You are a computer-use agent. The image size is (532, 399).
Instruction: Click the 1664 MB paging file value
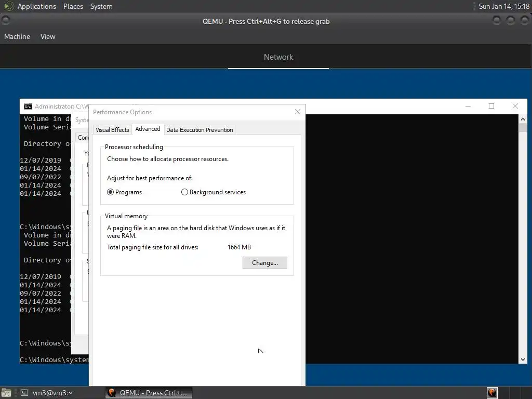[x=239, y=247]
